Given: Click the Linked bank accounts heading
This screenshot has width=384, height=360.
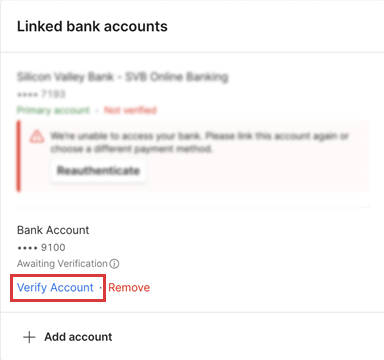Looking at the screenshot, I should pyautogui.click(x=92, y=26).
